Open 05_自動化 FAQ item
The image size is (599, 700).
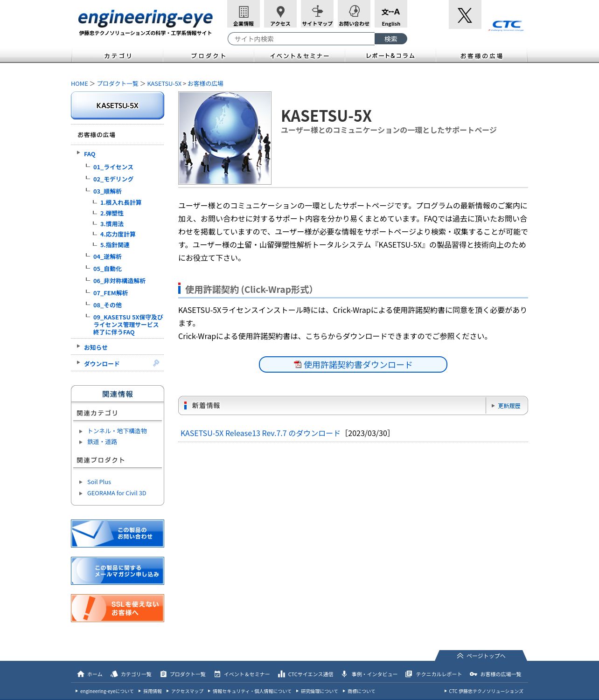107,269
